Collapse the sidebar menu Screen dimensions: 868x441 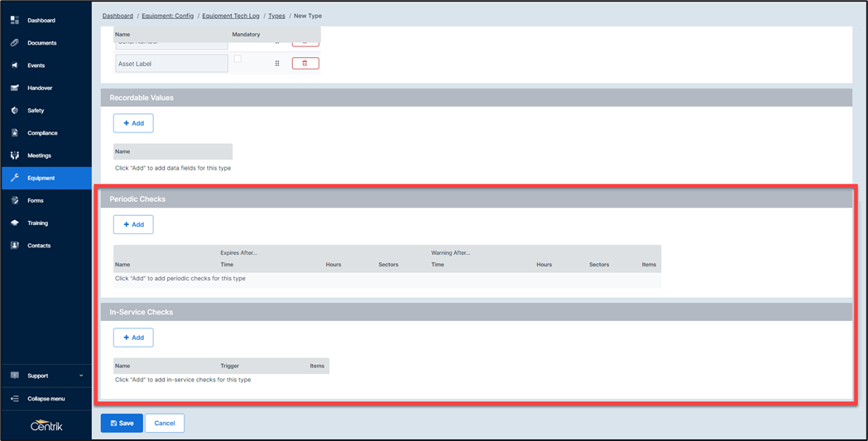point(46,399)
